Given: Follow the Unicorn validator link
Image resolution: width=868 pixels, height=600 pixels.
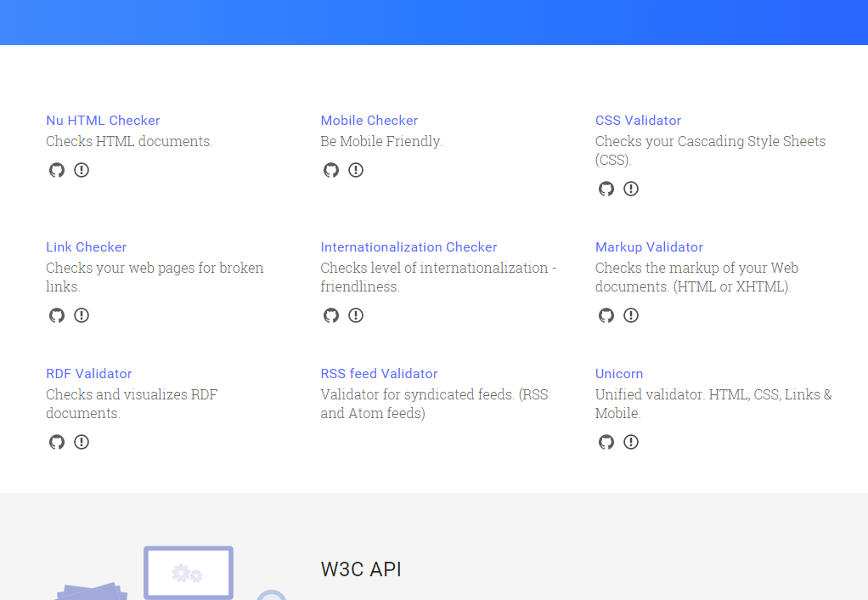Looking at the screenshot, I should point(619,374).
